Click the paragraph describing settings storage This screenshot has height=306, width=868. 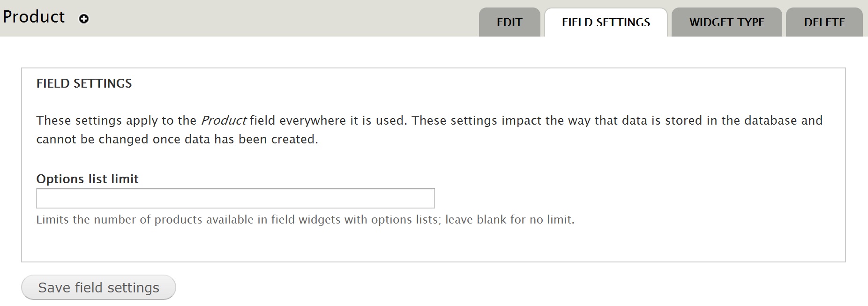429,130
